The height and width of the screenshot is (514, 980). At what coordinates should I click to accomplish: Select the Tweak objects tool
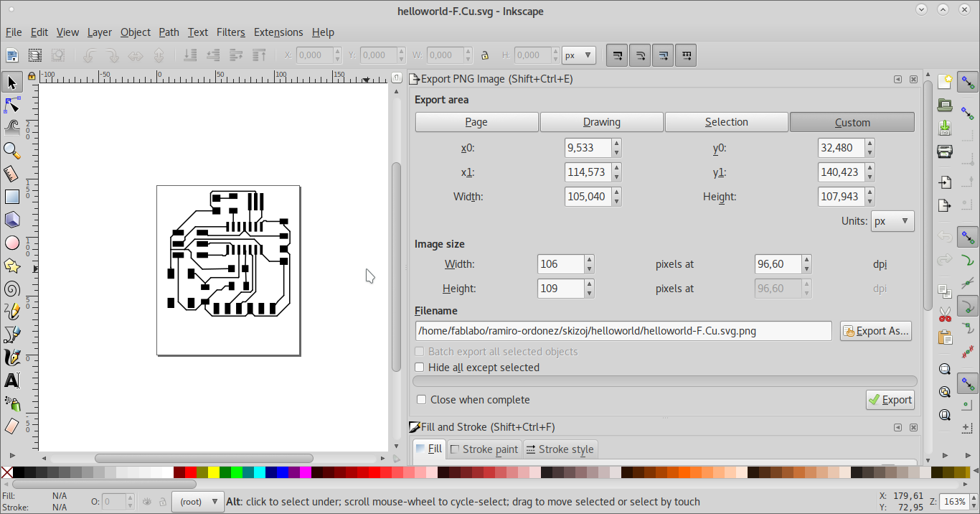11,128
